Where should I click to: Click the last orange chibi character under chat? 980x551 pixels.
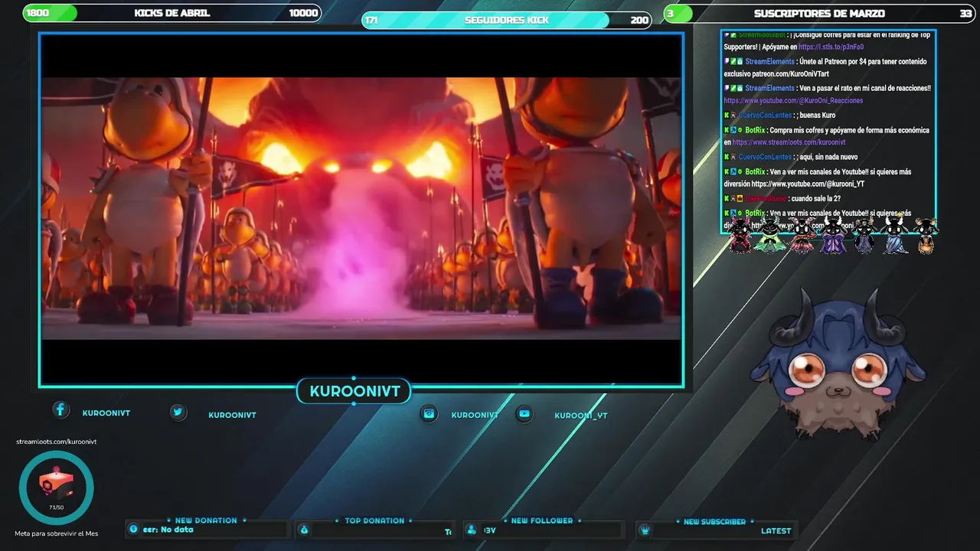926,236
